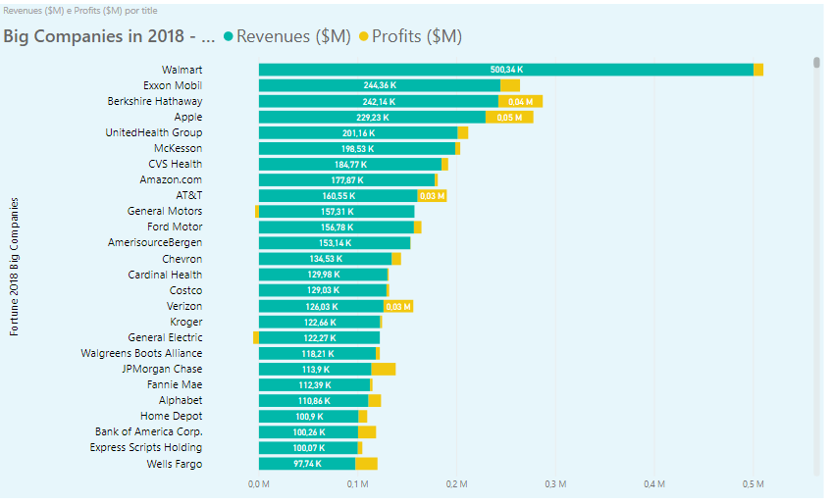The height and width of the screenshot is (504, 832).
Task: Select the Wells Fargo yellow profit segment
Action: 367,464
